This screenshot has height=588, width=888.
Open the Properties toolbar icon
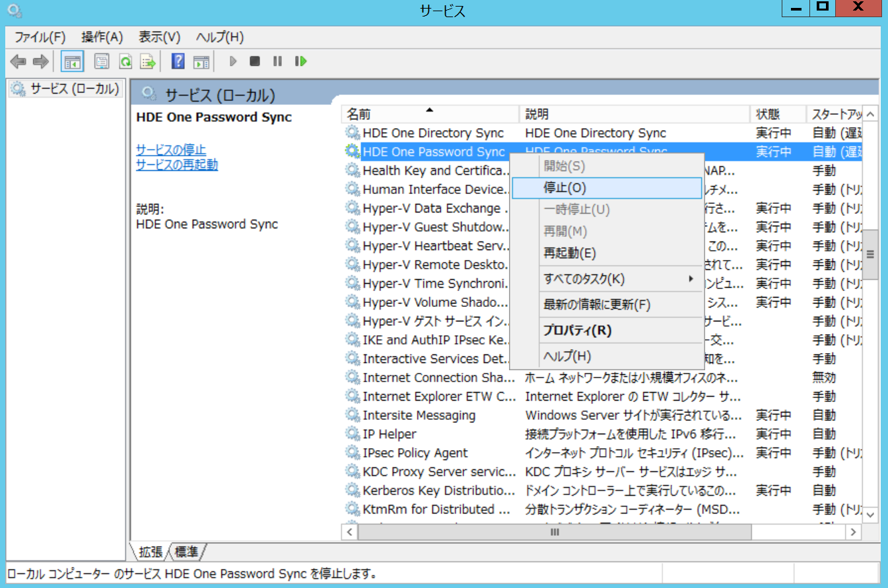point(101,62)
